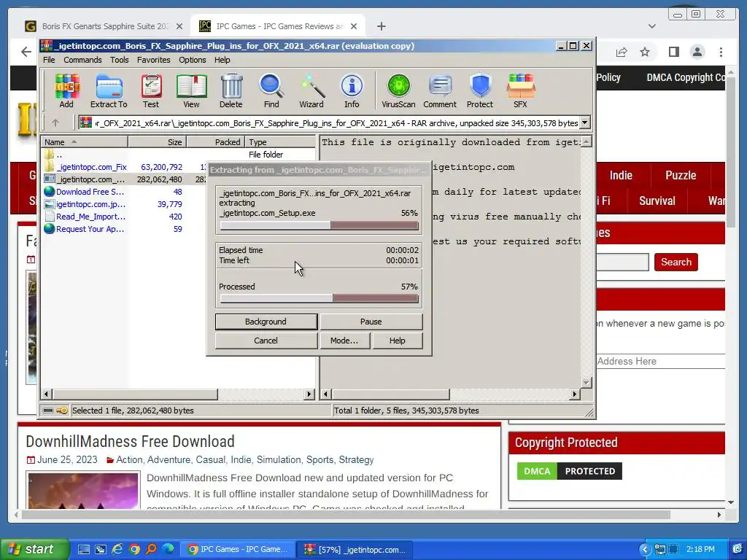Open the tab search chevron in browser
747x560 pixels.
651,26
